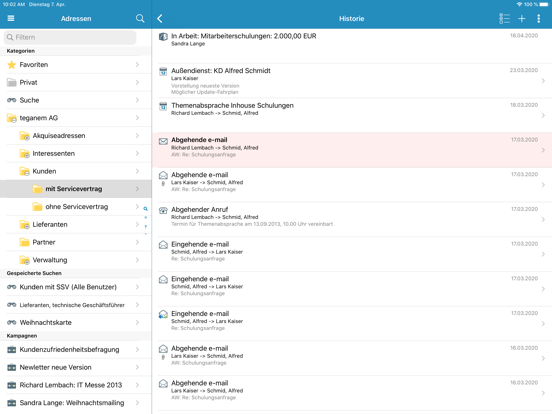Click Vorstellung neueste Version note text

tap(205, 86)
